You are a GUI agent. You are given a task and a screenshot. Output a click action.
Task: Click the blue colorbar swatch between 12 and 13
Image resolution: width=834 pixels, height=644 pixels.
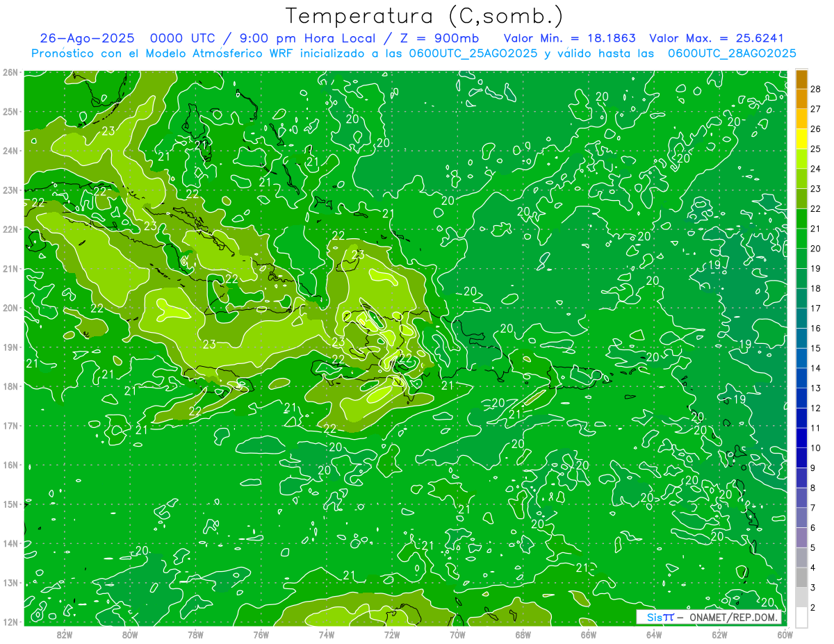(801, 398)
